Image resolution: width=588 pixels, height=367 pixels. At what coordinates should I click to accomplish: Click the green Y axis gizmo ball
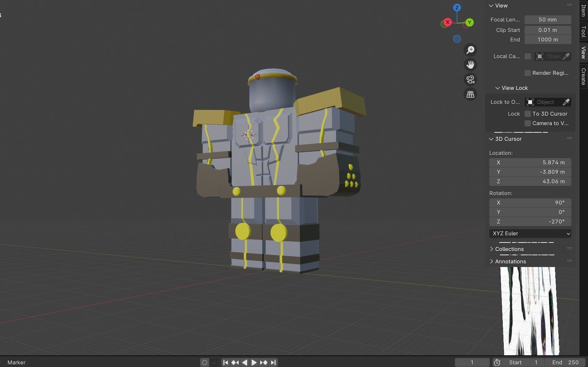point(469,23)
